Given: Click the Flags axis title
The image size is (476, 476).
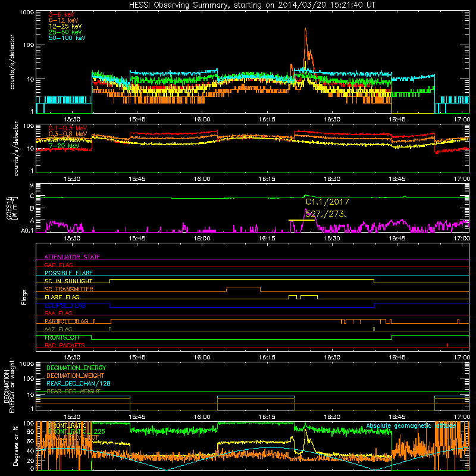Looking at the screenshot, I should (x=24, y=297).
